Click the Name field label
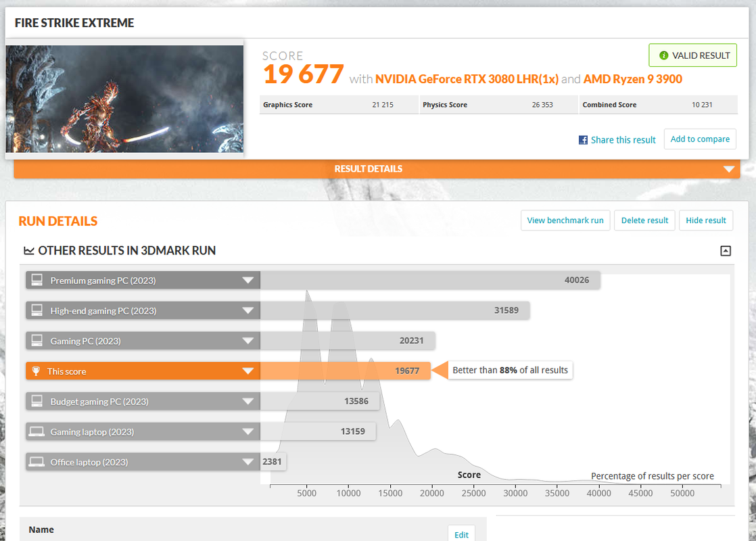The height and width of the screenshot is (541, 756). pos(41,530)
